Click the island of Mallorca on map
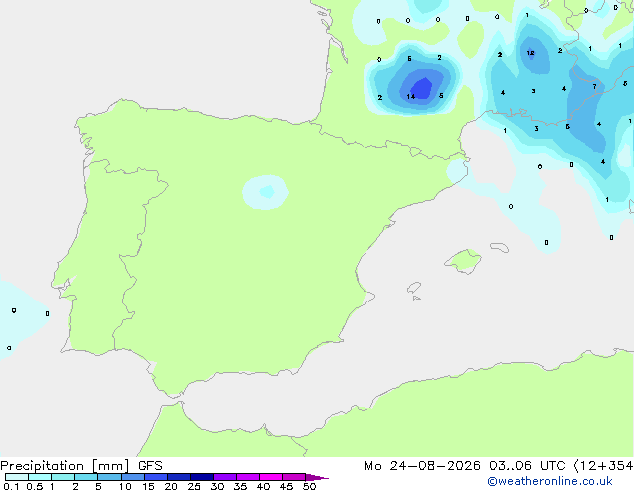This screenshot has height=490, width=634. (x=463, y=261)
